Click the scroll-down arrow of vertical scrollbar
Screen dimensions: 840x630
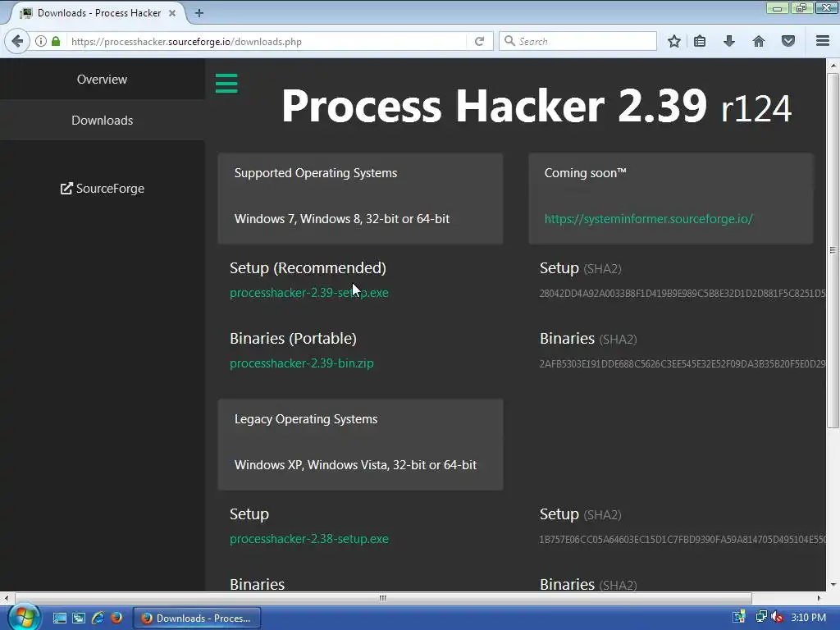point(833,585)
